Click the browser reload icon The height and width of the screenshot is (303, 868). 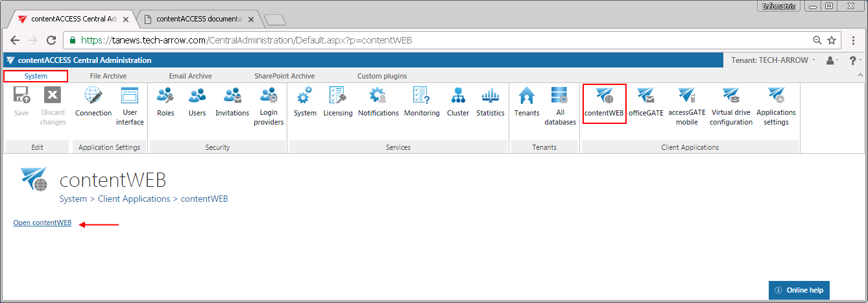(51, 40)
